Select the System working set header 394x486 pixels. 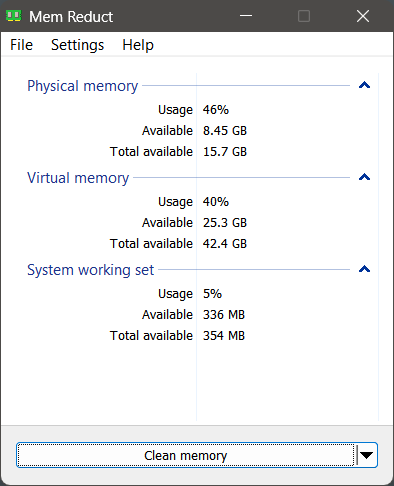[91, 270]
